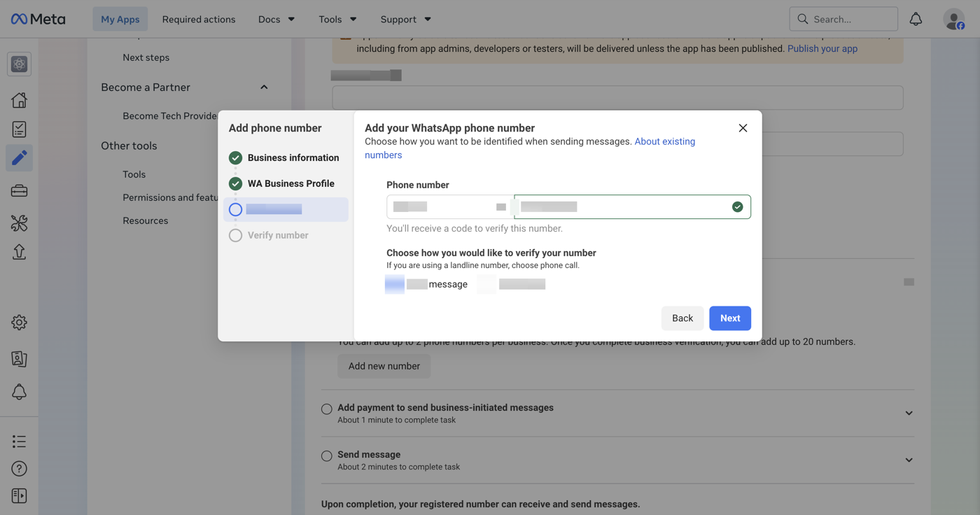Click the Back button
The width and height of the screenshot is (980, 515).
click(682, 318)
